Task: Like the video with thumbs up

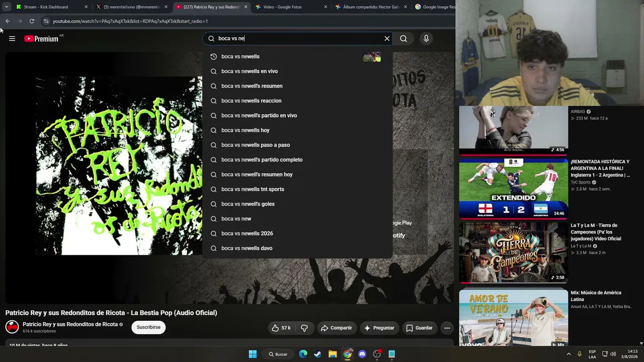Action: pos(281,328)
